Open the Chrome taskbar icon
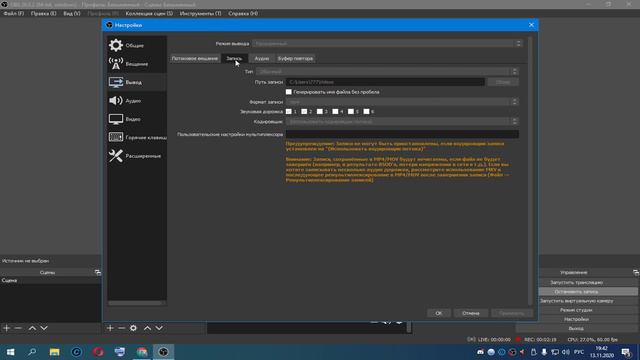This screenshot has width=640, height=360. click(142, 352)
